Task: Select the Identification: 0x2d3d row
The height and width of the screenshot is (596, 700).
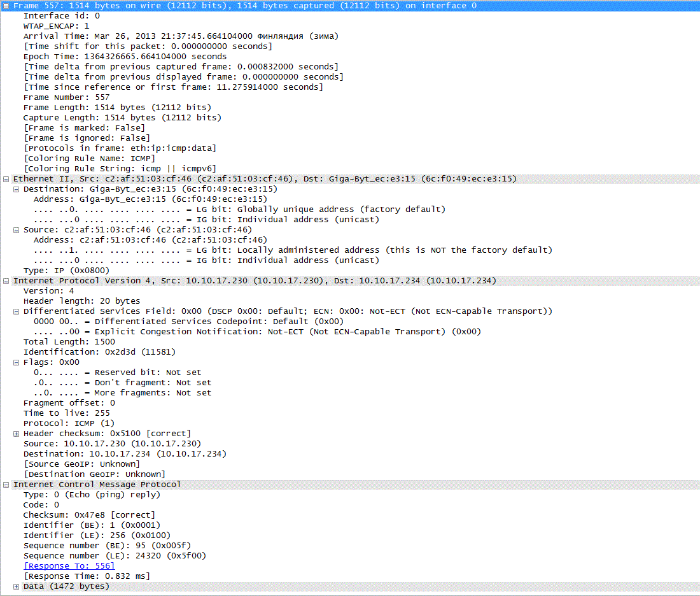Action: pyautogui.click(x=99, y=353)
